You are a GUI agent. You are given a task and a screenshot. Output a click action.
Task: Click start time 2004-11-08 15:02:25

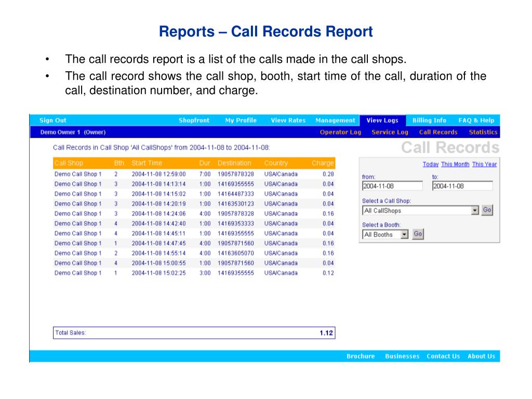coord(158,273)
